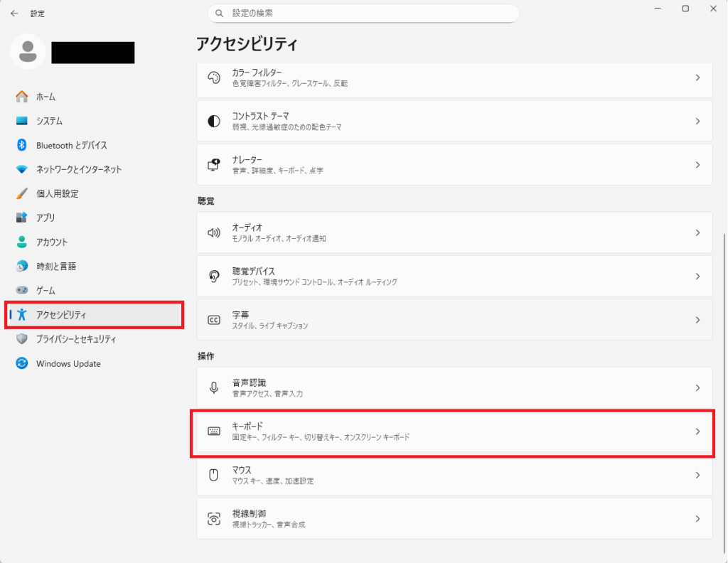Viewport: 728px width, 563px height.
Task: Click the 視線制御 eye-tracking icon
Action: [214, 518]
